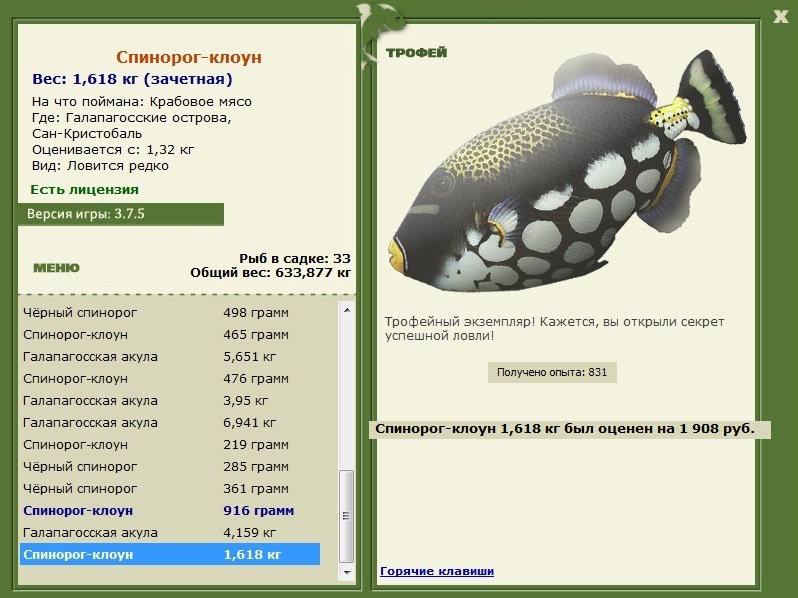Select Галапагосская акула 4,159 кг row
The height and width of the screenshot is (598, 798).
pos(170,532)
